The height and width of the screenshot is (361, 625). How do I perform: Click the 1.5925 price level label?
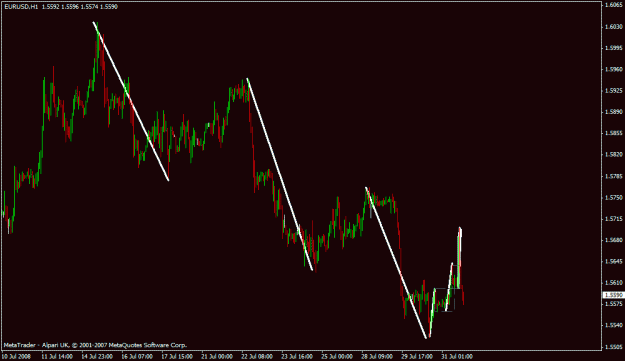pyautogui.click(x=613, y=90)
